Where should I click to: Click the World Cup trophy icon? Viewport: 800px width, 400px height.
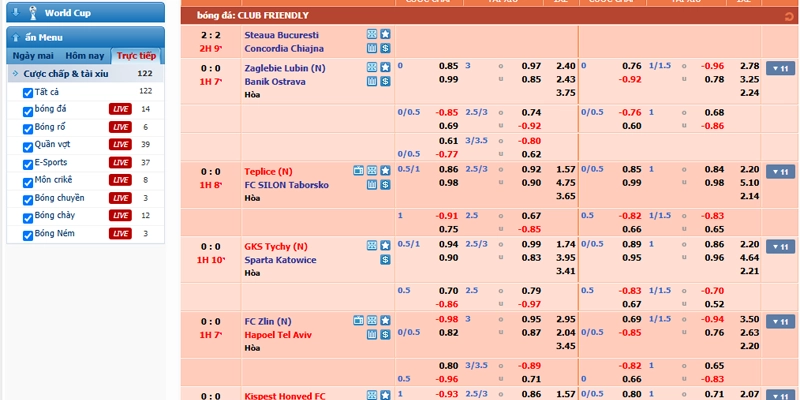pos(33,13)
